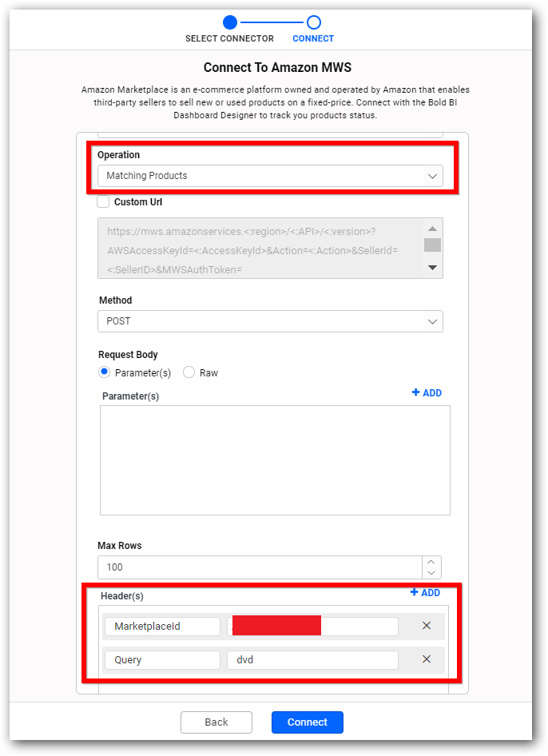Add a new request body parameter
The image size is (548, 756).
[x=427, y=393]
